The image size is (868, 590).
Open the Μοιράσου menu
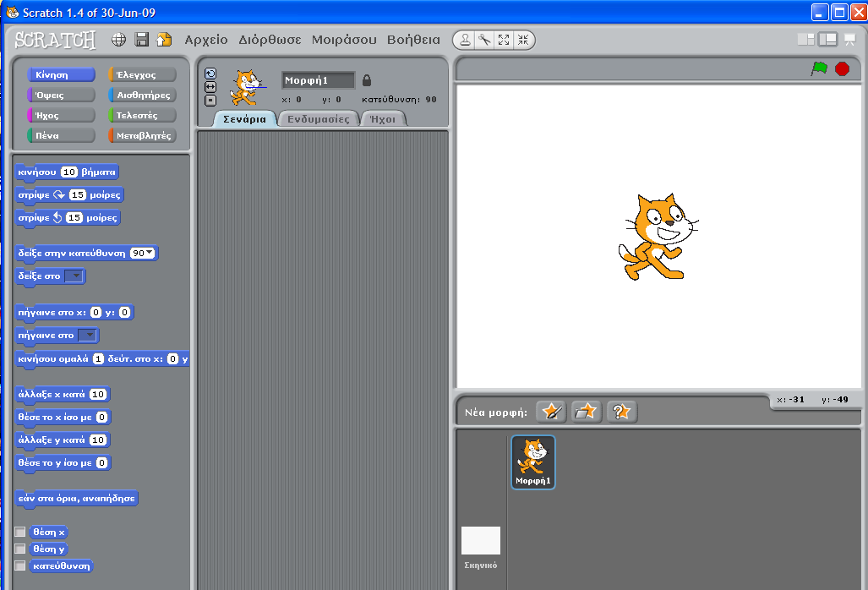(344, 40)
